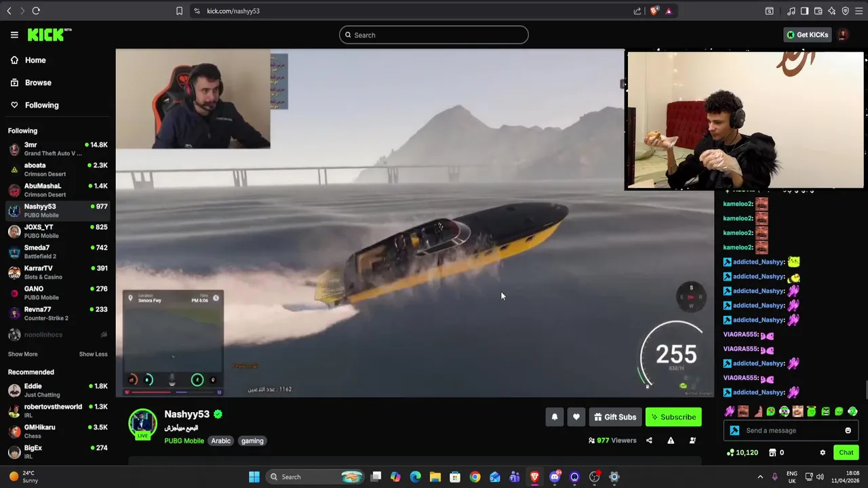Show hidden system tray icons chevron
This screenshot has width=868, height=488.
coord(760,477)
